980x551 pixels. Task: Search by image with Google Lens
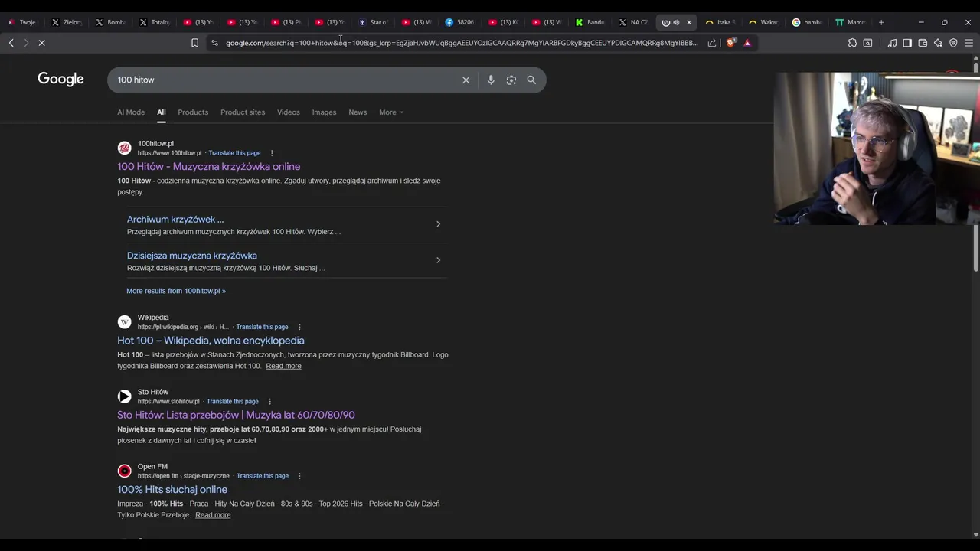pyautogui.click(x=511, y=80)
